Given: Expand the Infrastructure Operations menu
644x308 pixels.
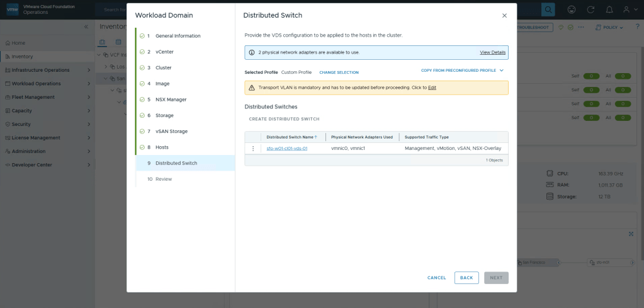Looking at the screenshot, I should pos(89,70).
